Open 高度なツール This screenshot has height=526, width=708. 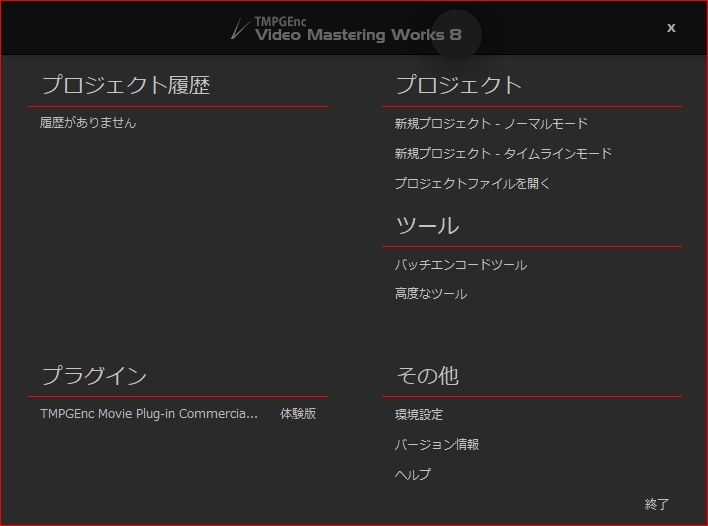point(431,294)
